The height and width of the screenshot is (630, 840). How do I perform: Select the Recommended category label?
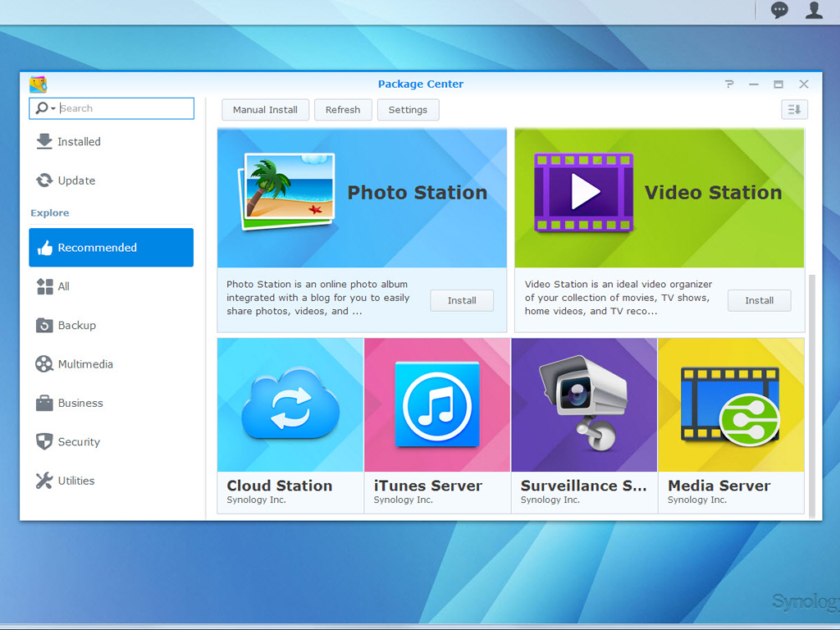pos(97,248)
